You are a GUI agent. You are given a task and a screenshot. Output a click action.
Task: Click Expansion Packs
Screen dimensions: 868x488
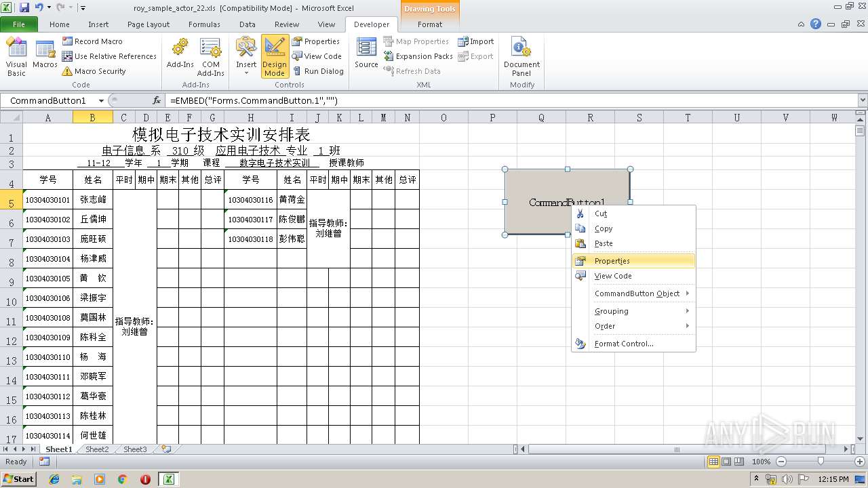(418, 56)
